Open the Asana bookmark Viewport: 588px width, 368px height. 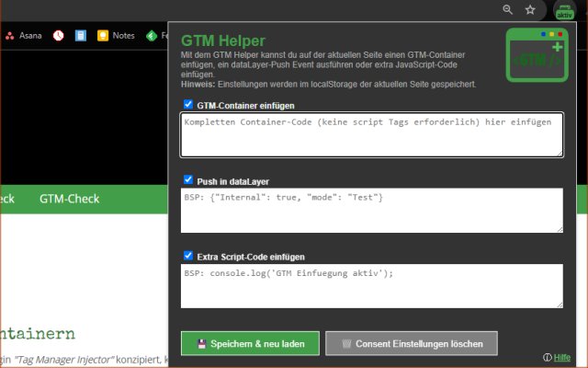point(24,36)
